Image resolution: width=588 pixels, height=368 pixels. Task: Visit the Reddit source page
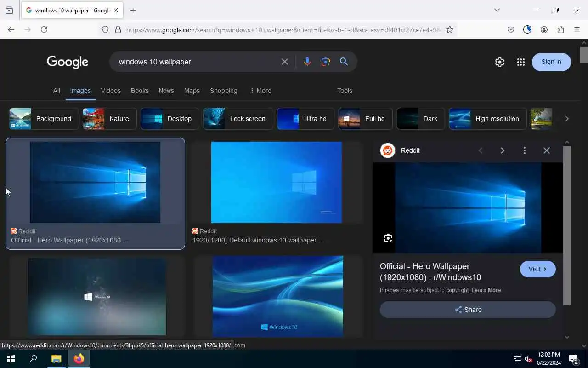point(538,269)
